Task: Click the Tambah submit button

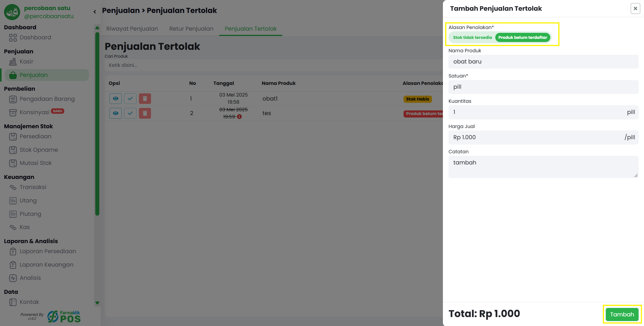Action: click(622, 314)
